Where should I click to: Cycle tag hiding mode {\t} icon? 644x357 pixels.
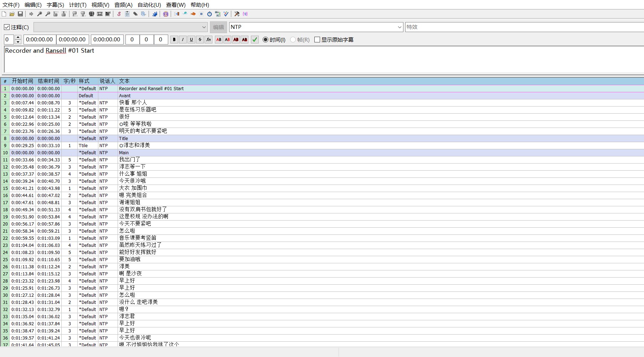[245, 14]
